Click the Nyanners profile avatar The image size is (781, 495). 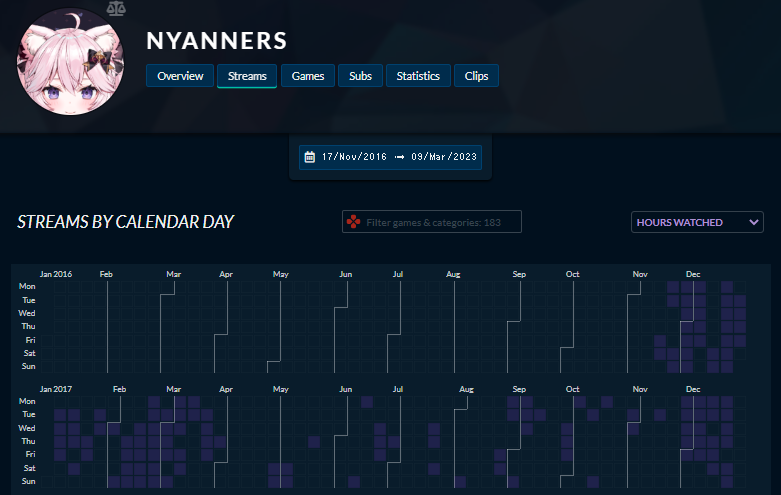[70, 61]
